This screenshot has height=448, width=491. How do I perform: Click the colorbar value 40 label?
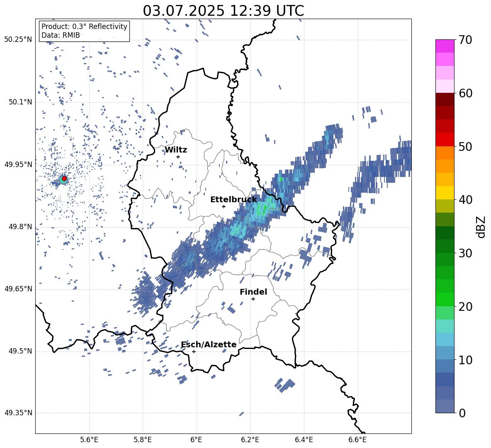[465, 200]
